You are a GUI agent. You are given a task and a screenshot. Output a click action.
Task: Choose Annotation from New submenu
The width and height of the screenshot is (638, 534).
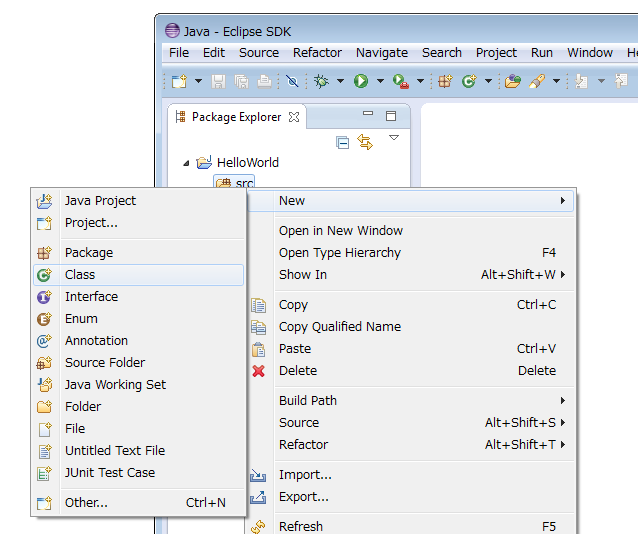[139, 341]
